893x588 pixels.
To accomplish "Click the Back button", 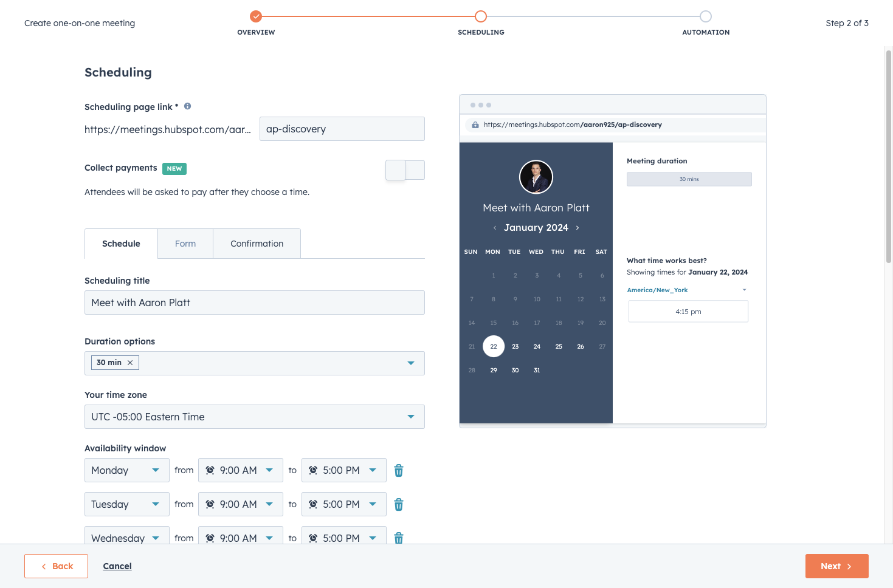I will 57,566.
